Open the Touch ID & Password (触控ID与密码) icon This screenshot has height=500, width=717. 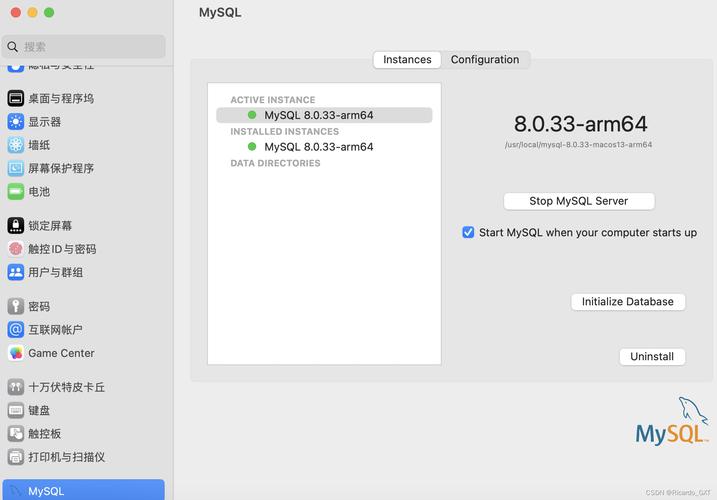click(x=16, y=249)
